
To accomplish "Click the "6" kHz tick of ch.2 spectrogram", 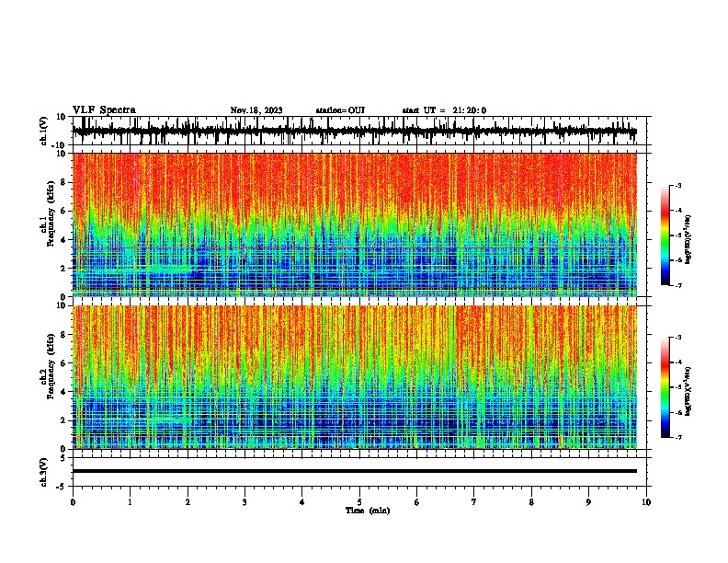I will (63, 363).
